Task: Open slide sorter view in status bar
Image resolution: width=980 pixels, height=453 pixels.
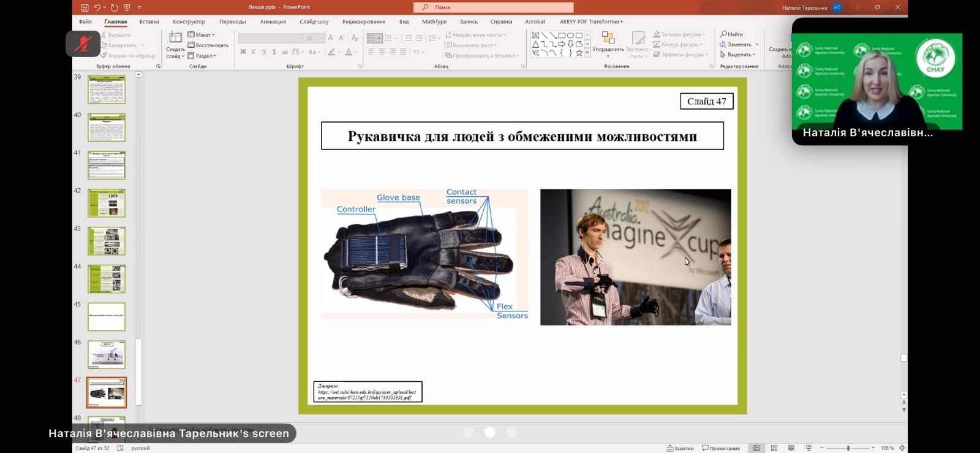Action: click(x=774, y=448)
